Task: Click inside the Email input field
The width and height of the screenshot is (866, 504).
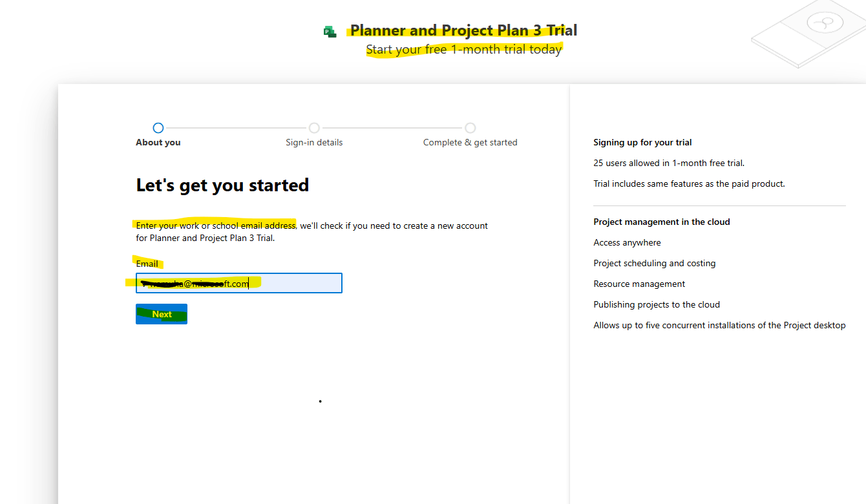Action: [239, 283]
